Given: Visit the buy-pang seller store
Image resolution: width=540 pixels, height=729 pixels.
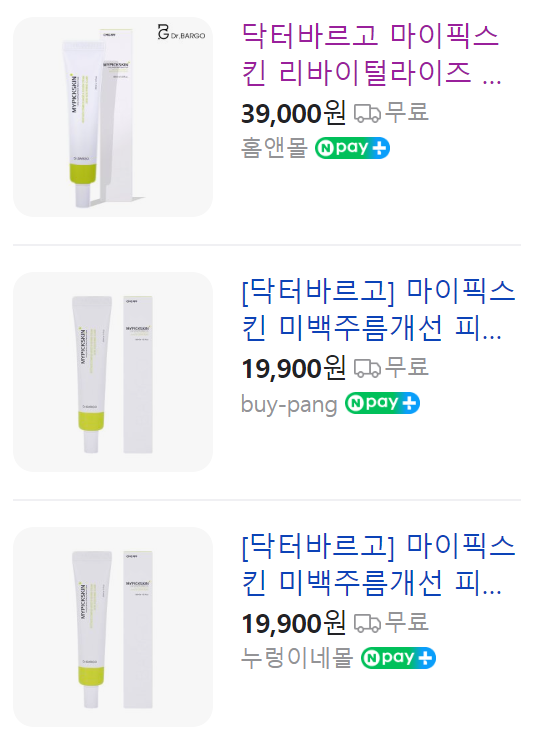Looking at the screenshot, I should 289,404.
